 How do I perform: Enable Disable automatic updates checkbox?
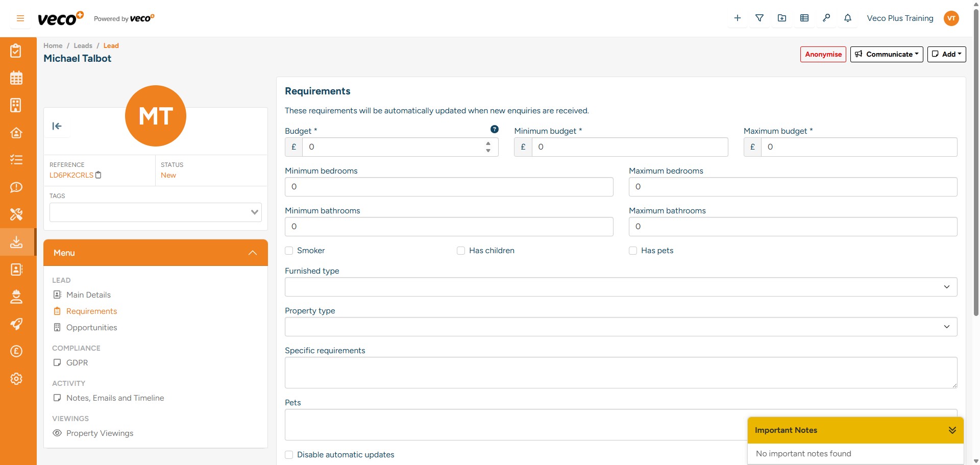pos(289,454)
